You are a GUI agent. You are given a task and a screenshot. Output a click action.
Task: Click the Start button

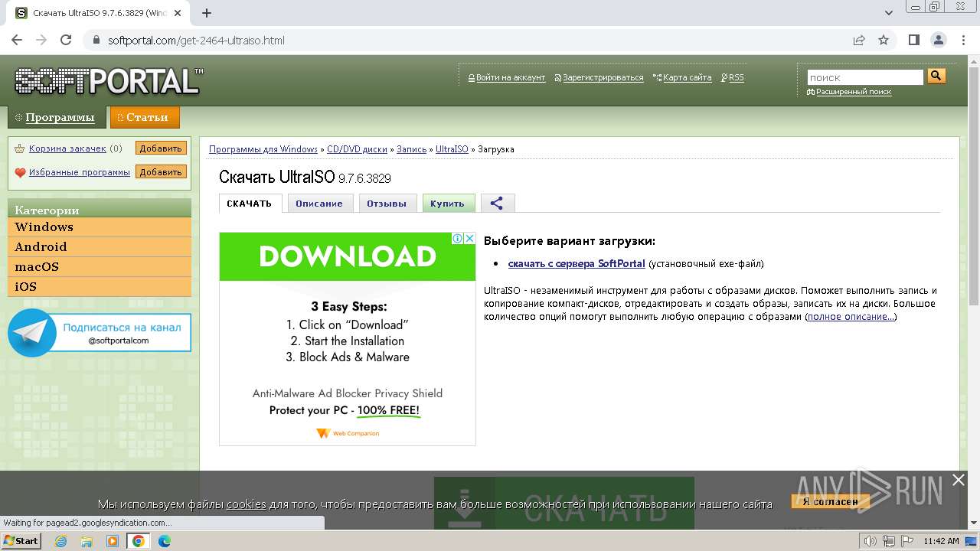point(21,541)
